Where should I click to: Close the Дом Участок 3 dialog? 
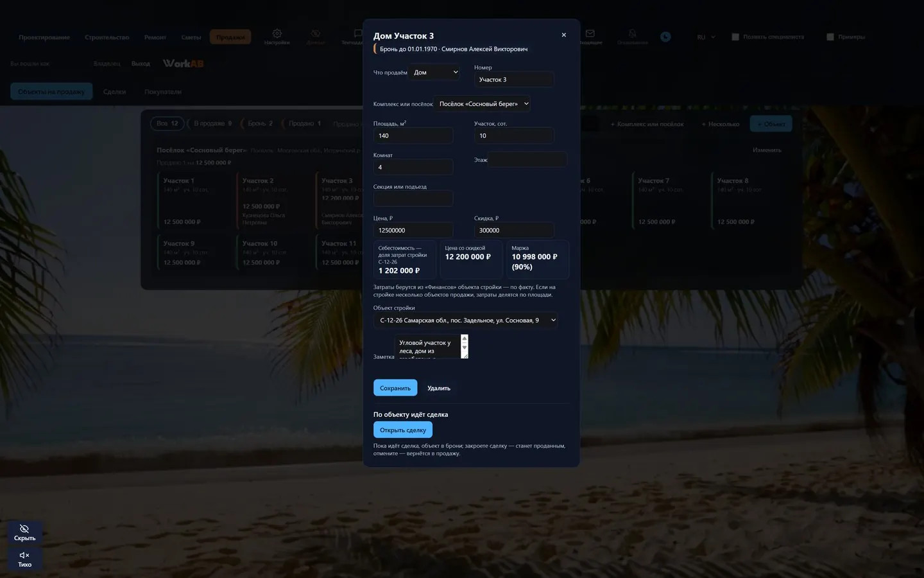563,35
